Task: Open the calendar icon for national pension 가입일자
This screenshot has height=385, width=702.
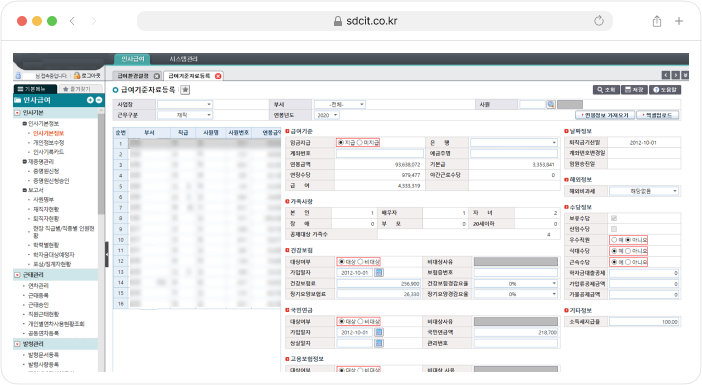Action: tap(379, 332)
